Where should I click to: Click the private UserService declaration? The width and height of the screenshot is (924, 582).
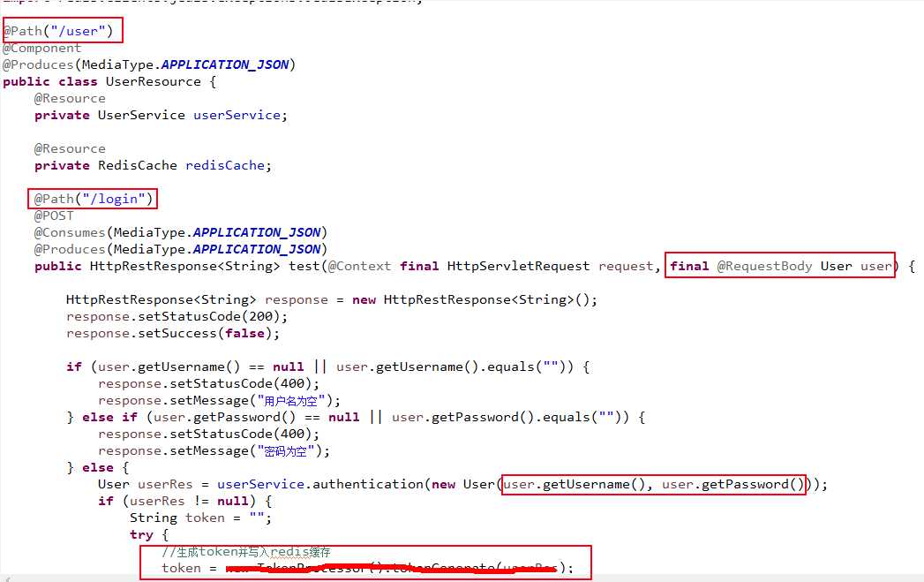pyautogui.click(x=161, y=115)
